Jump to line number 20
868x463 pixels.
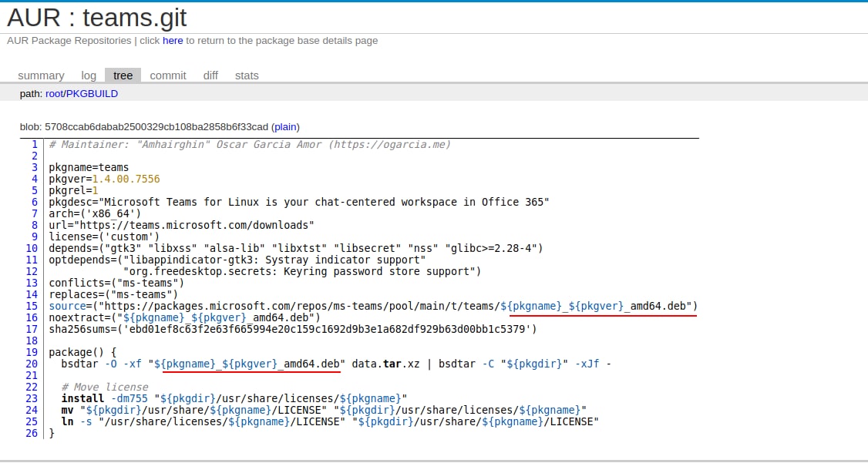coord(32,364)
